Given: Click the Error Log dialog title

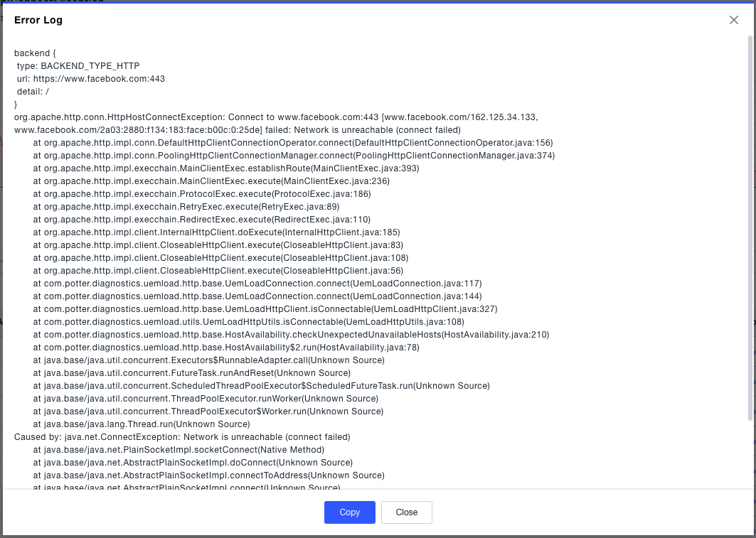Looking at the screenshot, I should 38,20.
